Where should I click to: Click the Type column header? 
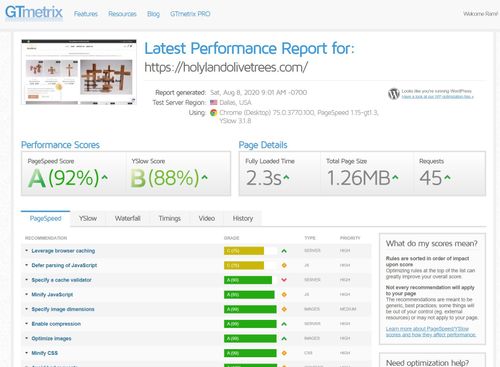click(310, 238)
